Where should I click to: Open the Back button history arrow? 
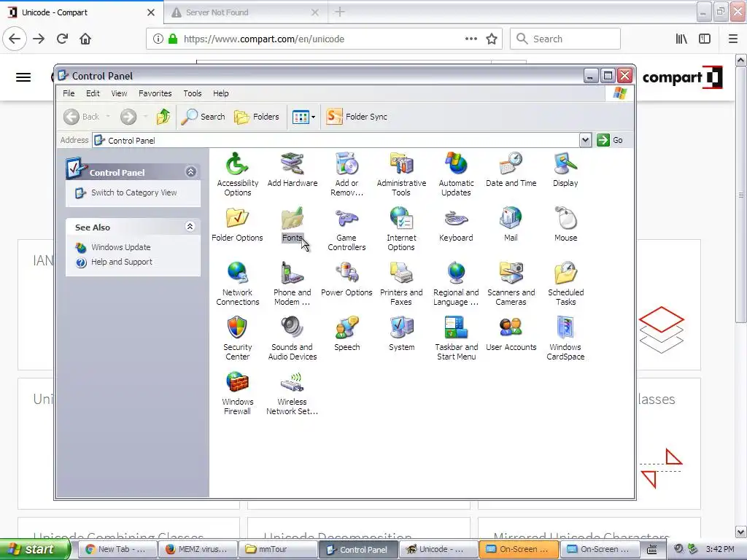pyautogui.click(x=108, y=117)
